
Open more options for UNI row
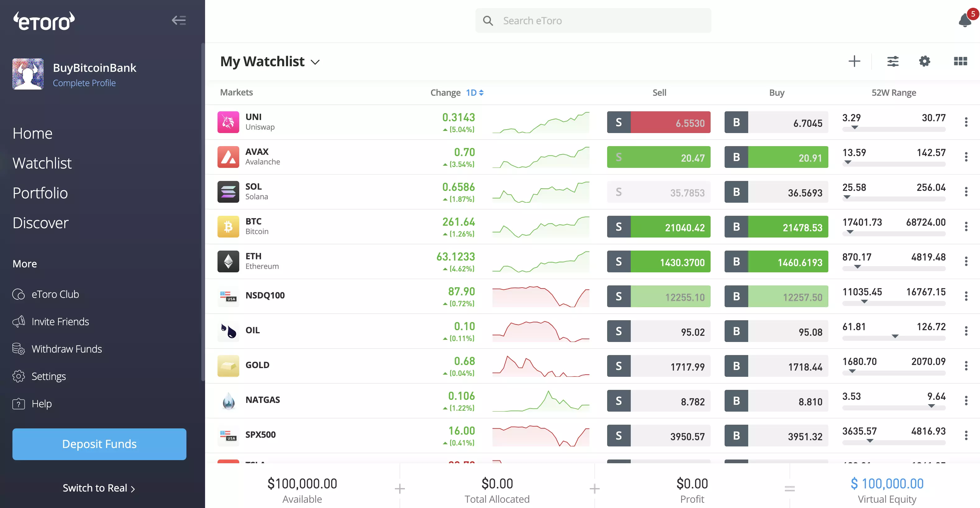pyautogui.click(x=966, y=122)
